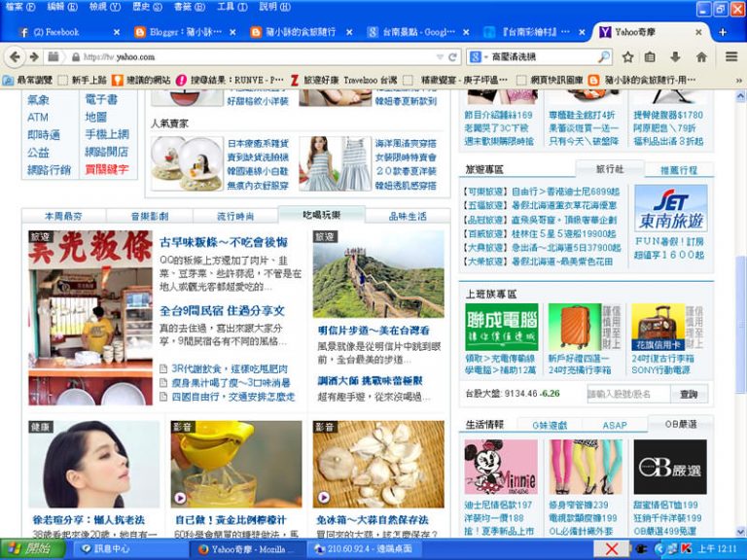Open a new tab with the plus button

722,32
